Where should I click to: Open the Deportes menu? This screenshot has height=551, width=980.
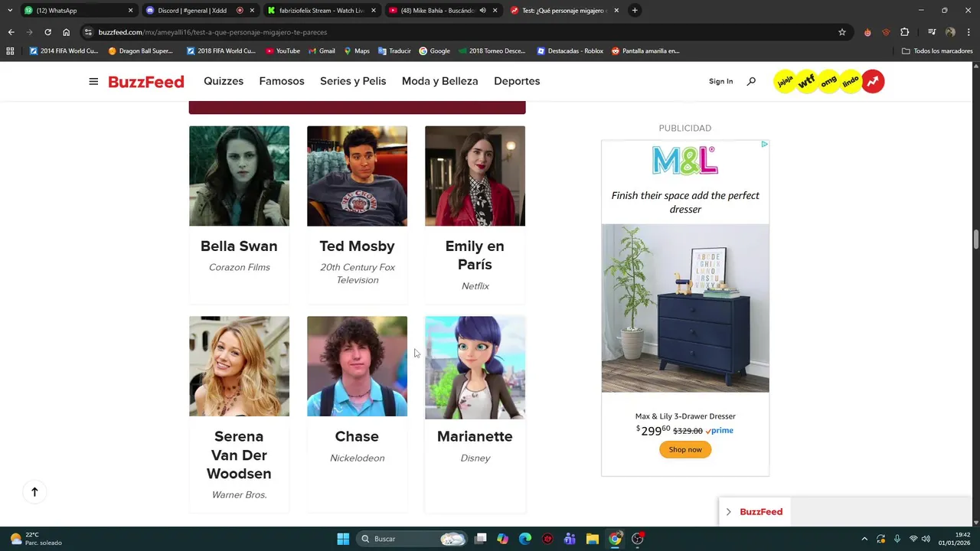(517, 81)
